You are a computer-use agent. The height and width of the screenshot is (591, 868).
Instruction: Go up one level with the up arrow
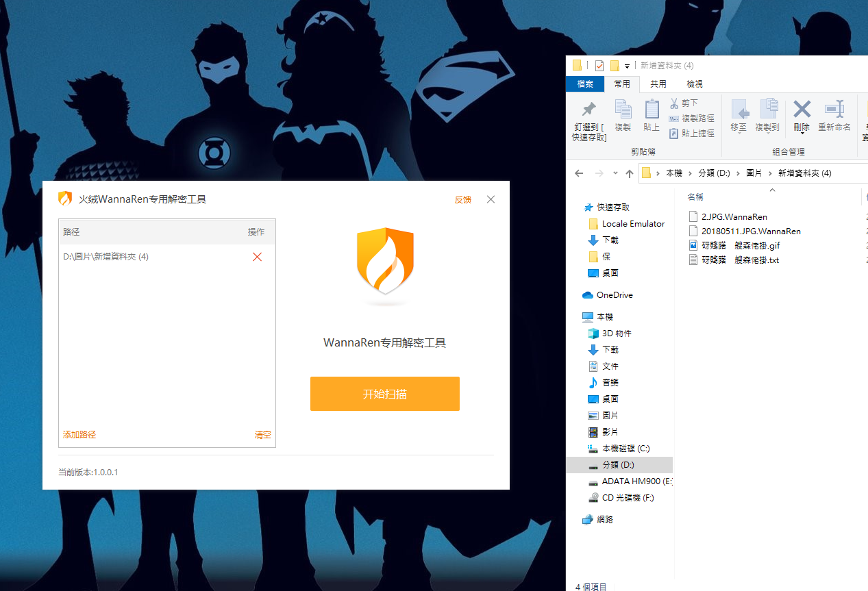[x=630, y=173]
